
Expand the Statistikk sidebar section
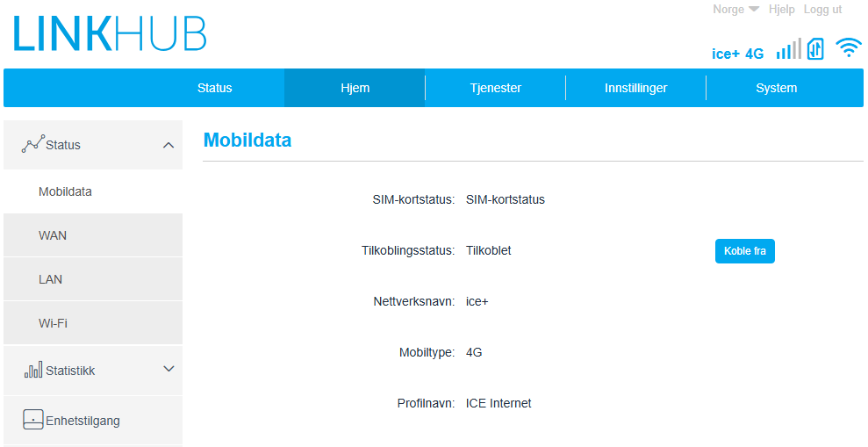(x=169, y=369)
